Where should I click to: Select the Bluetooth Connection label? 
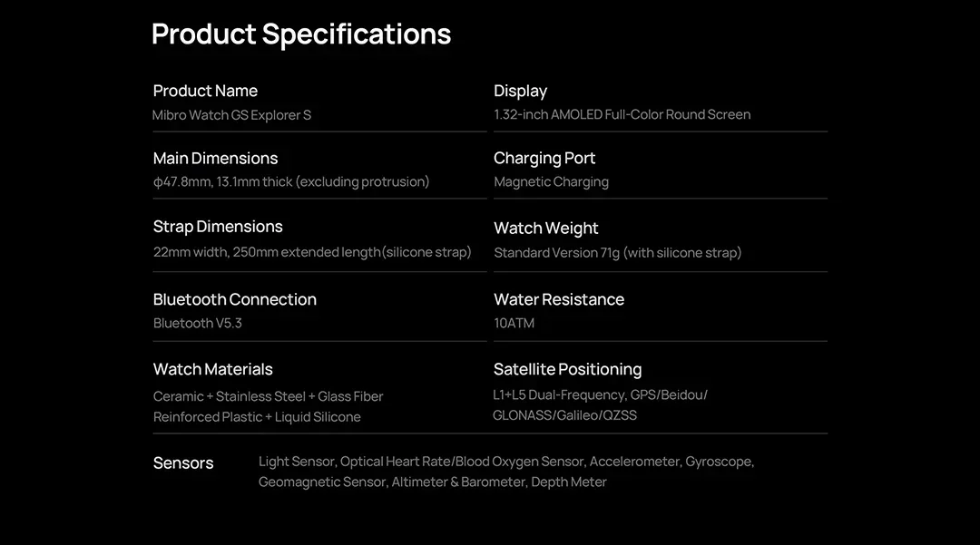click(x=234, y=299)
